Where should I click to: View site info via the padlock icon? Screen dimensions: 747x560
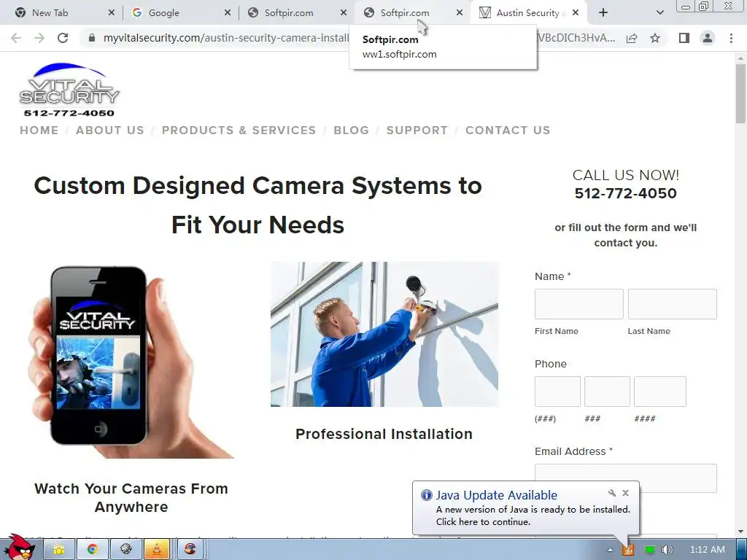pos(92,38)
